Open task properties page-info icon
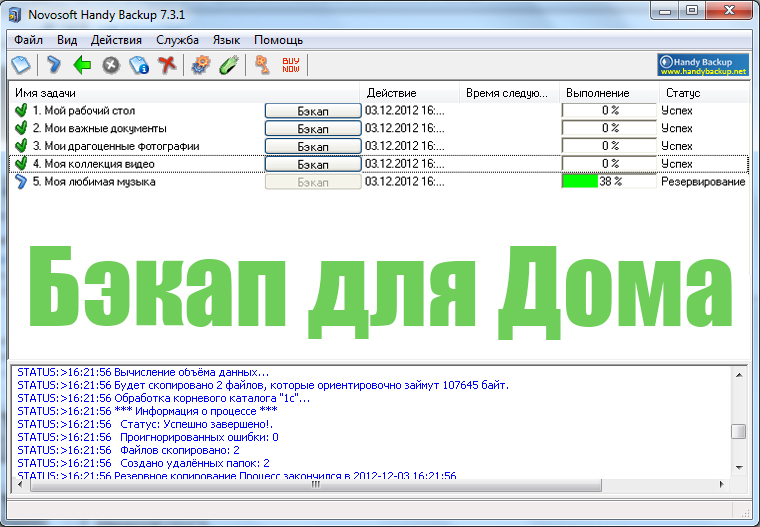 click(x=139, y=65)
